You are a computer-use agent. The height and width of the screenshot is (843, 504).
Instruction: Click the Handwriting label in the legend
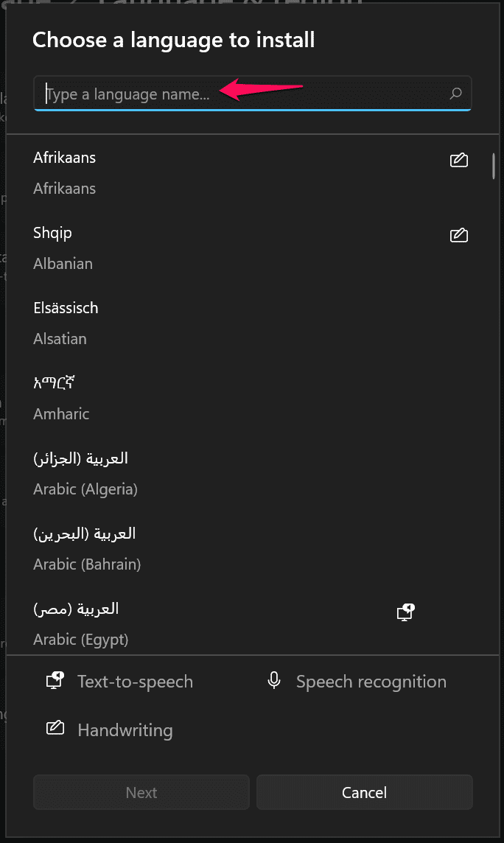(x=125, y=730)
